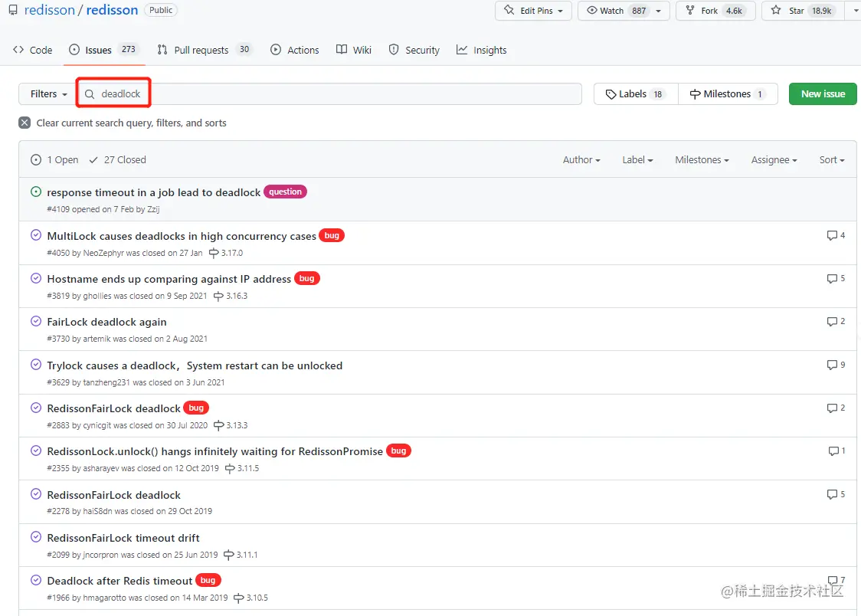Show the 1 Open issues
Image resolution: width=861 pixels, height=616 pixels.
click(54, 160)
